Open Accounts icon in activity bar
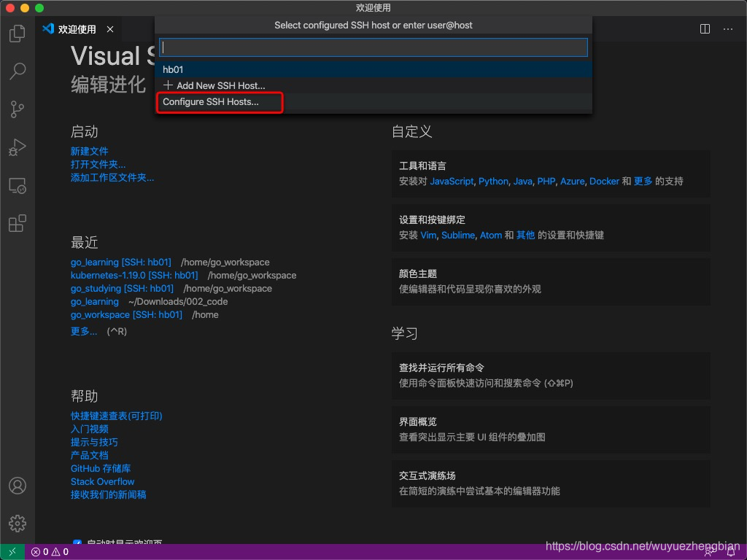This screenshot has width=747, height=560. (18, 486)
